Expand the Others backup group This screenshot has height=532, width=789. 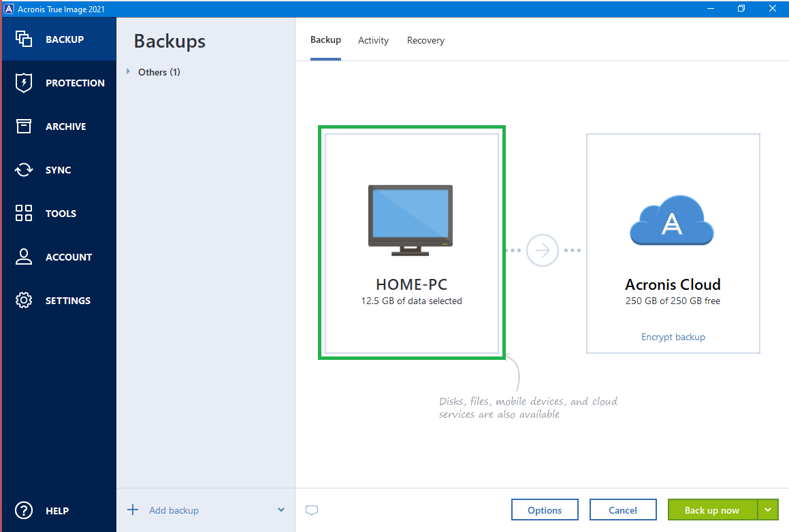pos(129,71)
